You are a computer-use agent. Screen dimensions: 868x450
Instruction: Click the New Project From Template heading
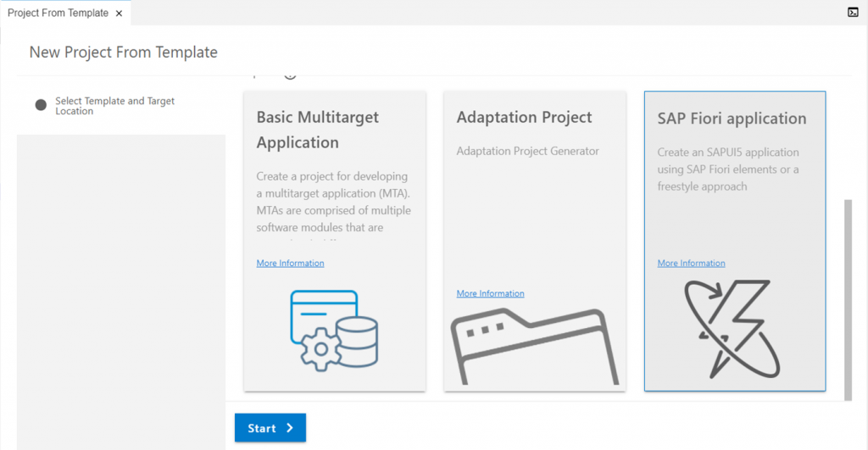pos(124,52)
